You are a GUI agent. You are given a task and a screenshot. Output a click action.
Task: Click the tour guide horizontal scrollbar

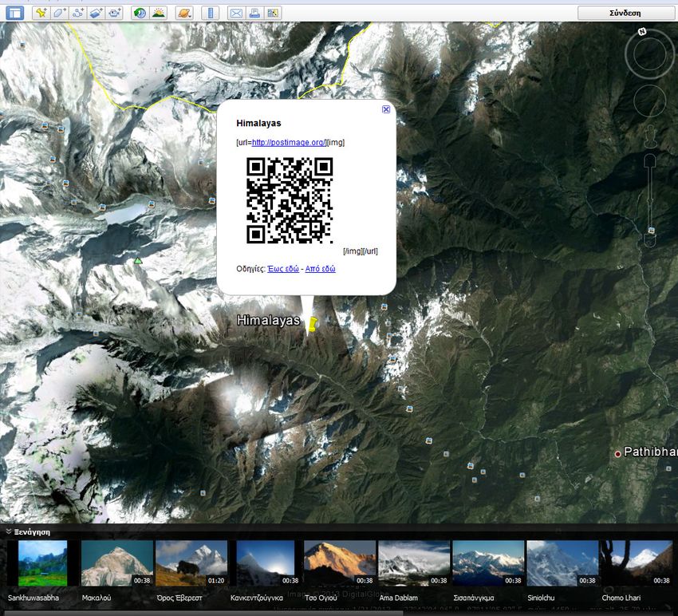(203, 613)
